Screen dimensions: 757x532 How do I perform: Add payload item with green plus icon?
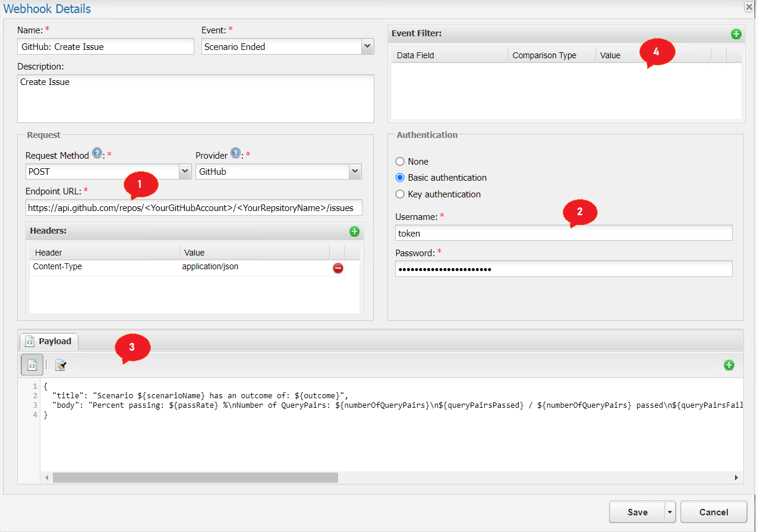728,365
